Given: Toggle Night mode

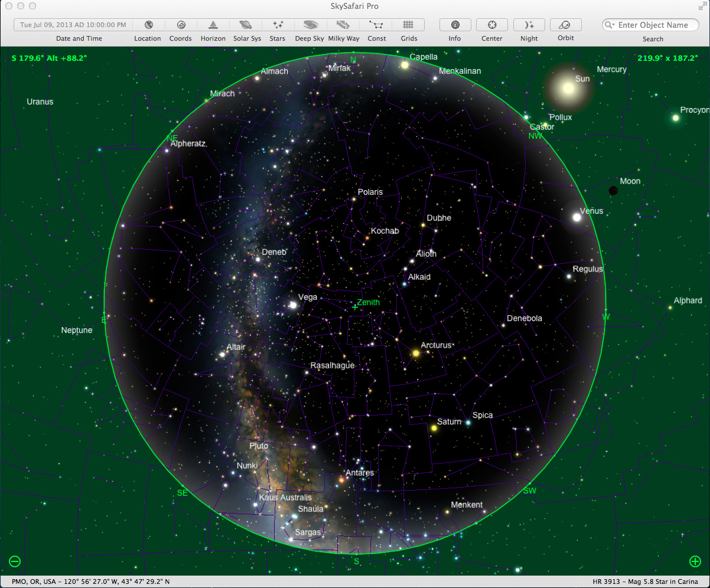Looking at the screenshot, I should 529,25.
